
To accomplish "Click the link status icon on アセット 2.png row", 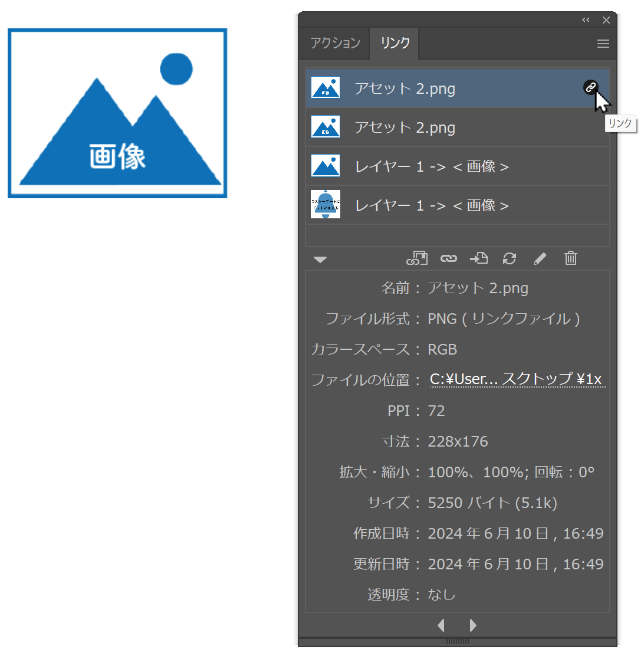I will coord(591,88).
